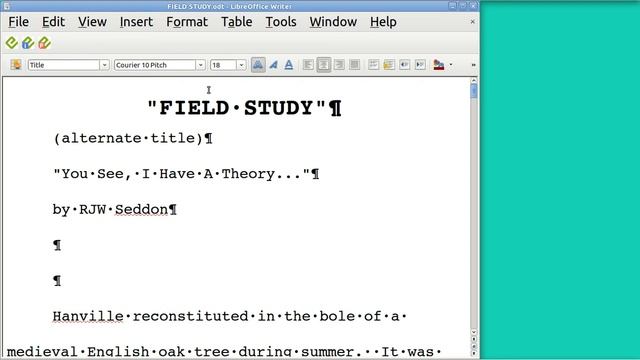
Task: Click the "You See, I Have A Theory..." line
Action: coord(182,174)
